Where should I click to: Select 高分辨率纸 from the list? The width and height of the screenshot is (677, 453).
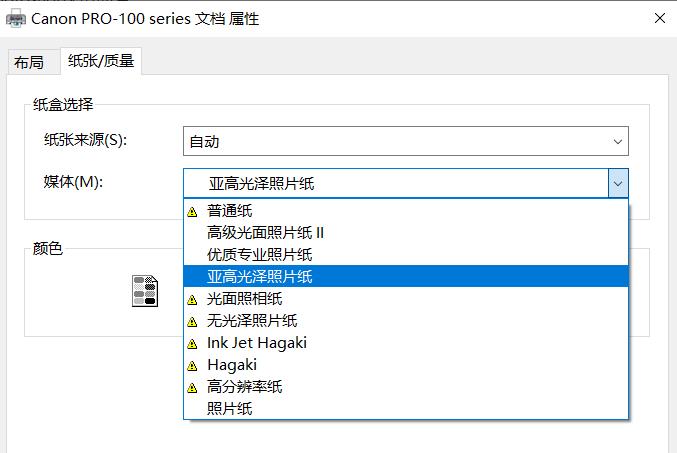coord(405,386)
